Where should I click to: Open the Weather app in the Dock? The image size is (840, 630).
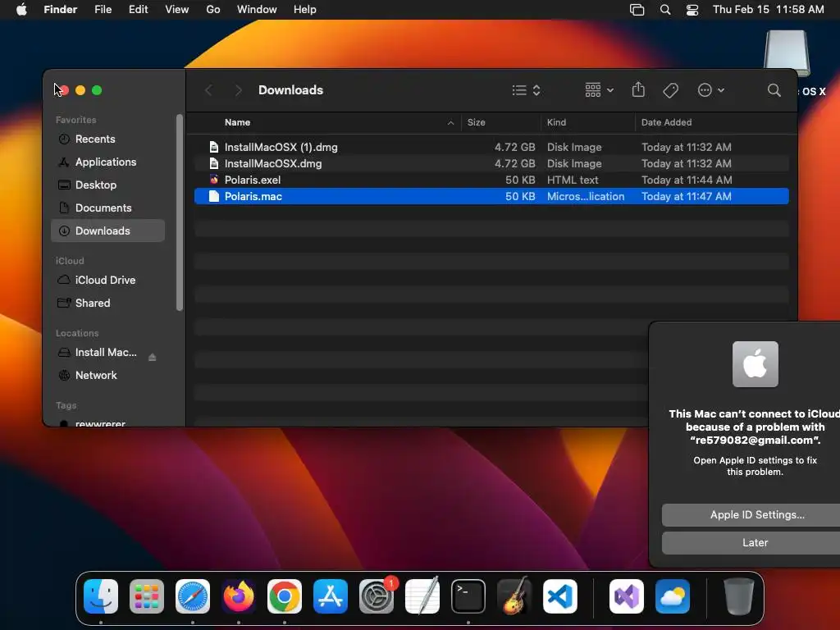pyautogui.click(x=673, y=596)
